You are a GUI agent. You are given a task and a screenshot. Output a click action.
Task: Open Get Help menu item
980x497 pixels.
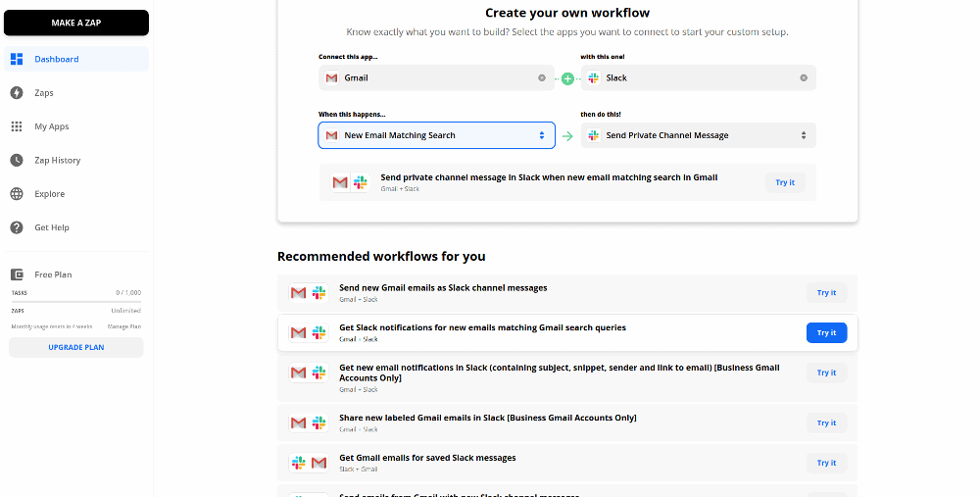(x=76, y=228)
